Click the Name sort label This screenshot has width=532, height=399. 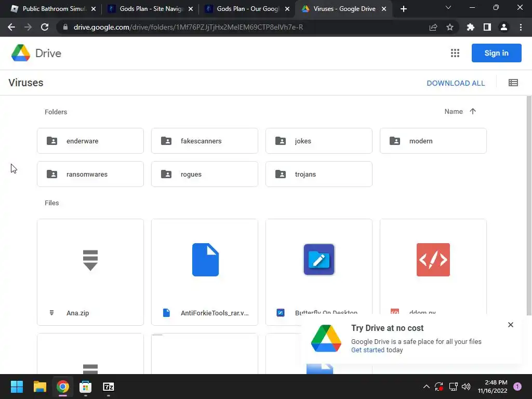tap(454, 111)
